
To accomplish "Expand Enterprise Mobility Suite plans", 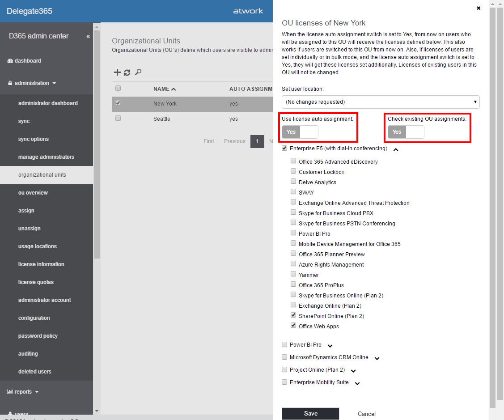I will pyautogui.click(x=357, y=384).
